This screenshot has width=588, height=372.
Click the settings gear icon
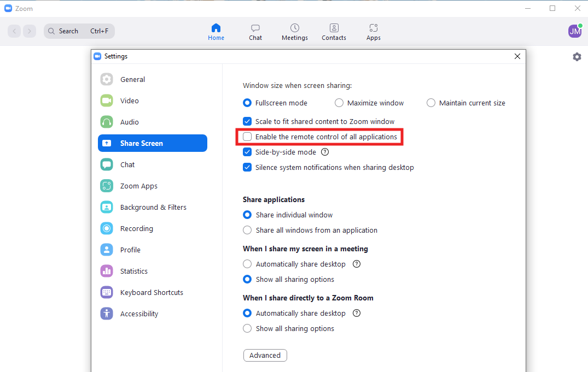point(577,57)
